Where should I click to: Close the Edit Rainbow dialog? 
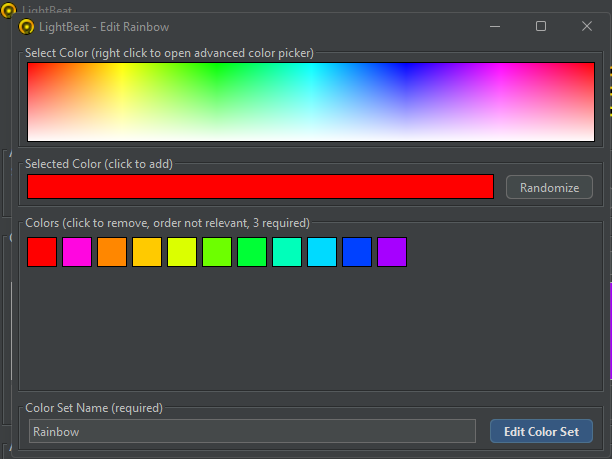click(587, 27)
